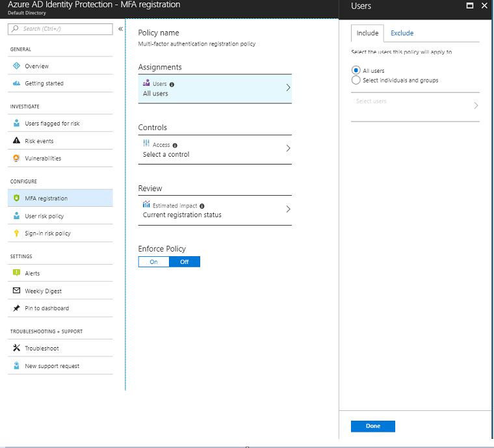Click the Select users field
This screenshot has height=448, width=494.
click(415, 107)
